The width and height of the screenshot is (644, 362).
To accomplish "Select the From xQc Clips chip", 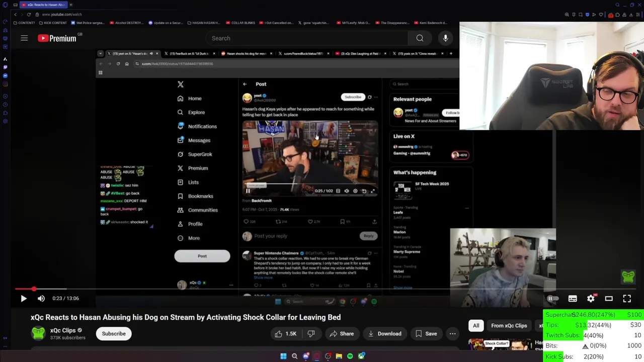I will coord(509,325).
